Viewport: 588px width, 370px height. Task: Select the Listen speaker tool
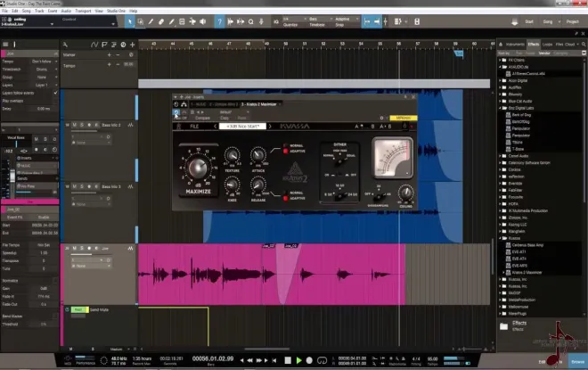coord(203,21)
